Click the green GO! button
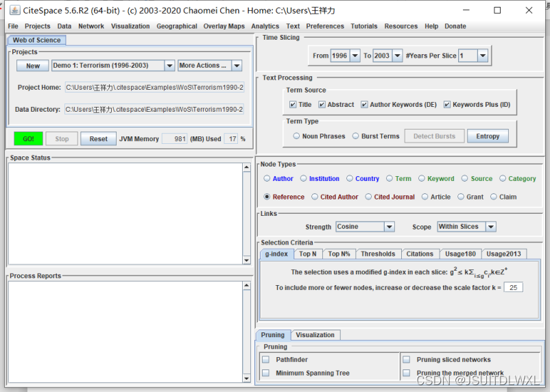550x392 pixels. point(28,139)
